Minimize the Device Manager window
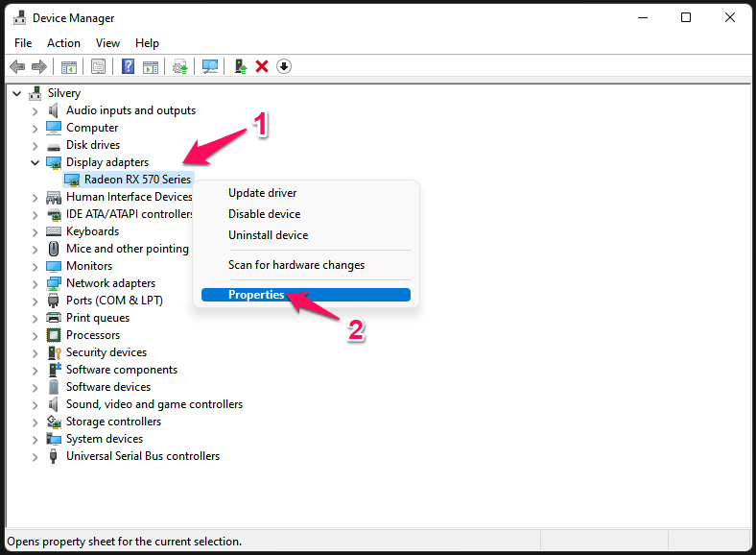This screenshot has width=756, height=555. click(x=643, y=18)
